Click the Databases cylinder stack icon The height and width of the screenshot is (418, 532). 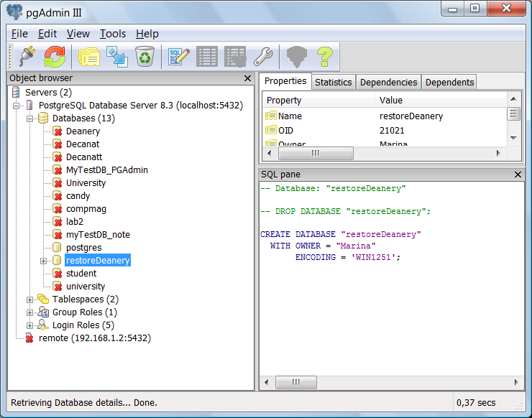tap(43, 118)
